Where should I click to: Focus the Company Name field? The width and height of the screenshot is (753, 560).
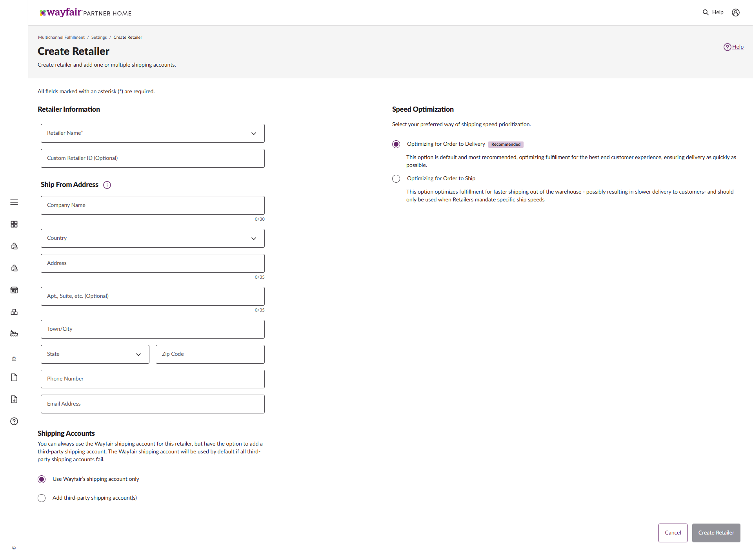[153, 205]
